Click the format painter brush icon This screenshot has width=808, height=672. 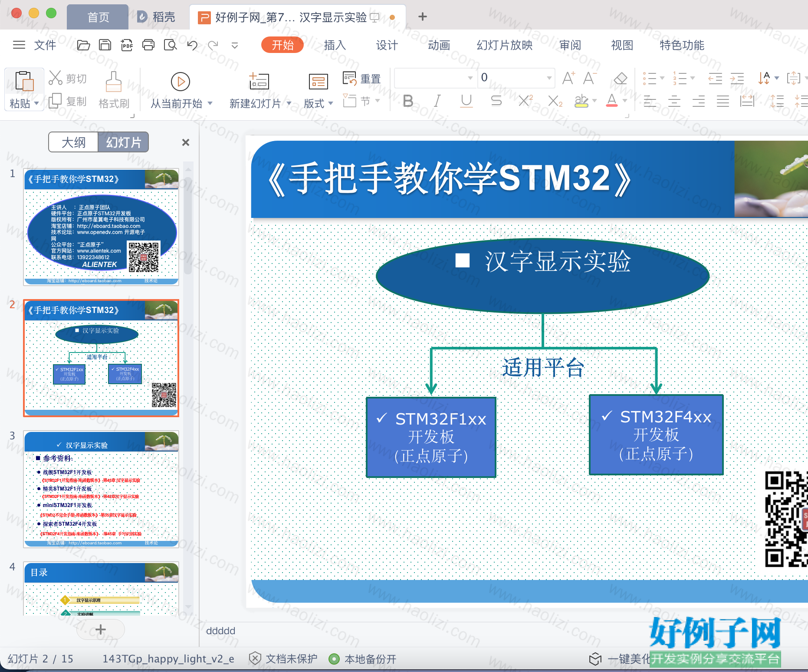(113, 82)
